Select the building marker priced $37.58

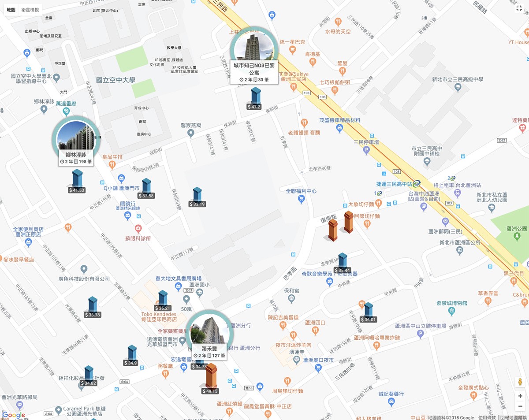(146, 189)
